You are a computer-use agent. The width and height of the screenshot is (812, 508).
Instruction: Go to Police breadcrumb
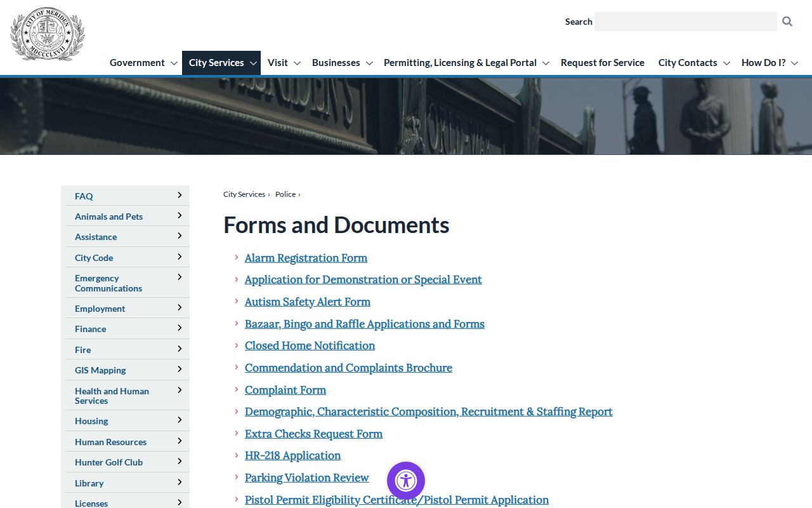[x=285, y=194]
